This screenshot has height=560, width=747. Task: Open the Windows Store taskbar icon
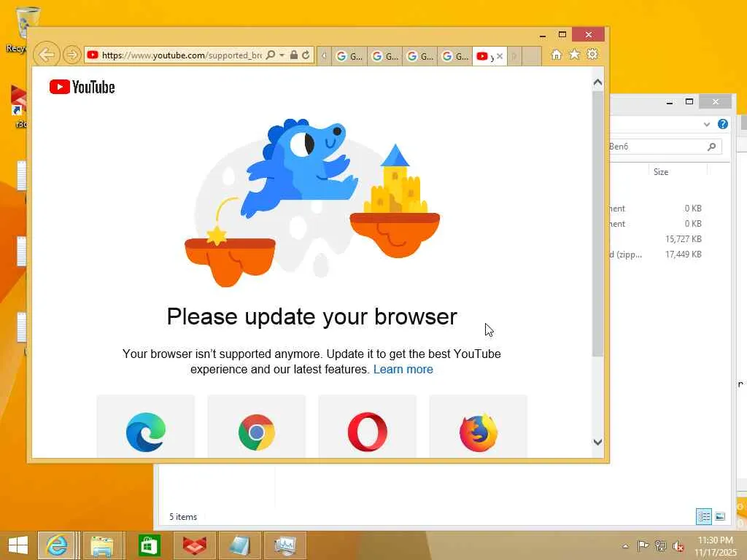pyautogui.click(x=149, y=545)
